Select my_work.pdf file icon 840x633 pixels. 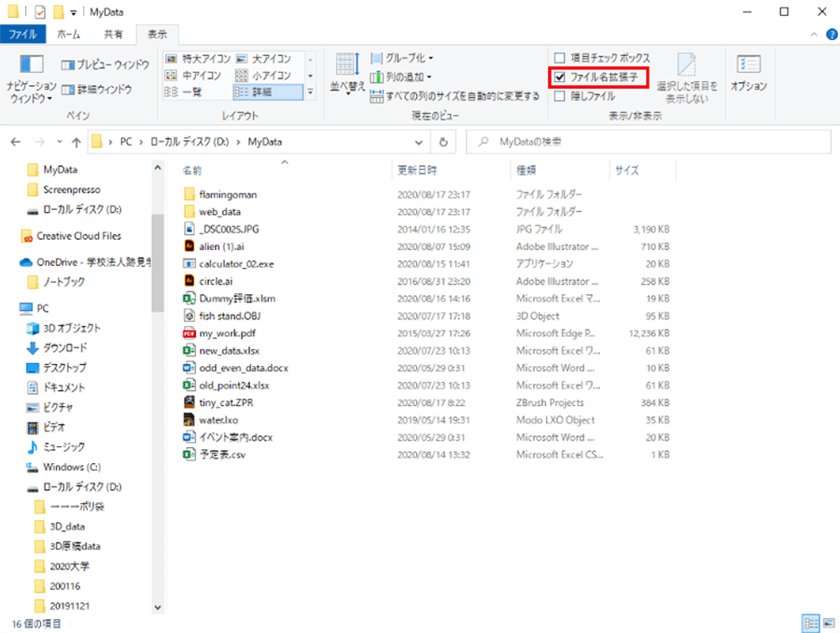(x=189, y=333)
